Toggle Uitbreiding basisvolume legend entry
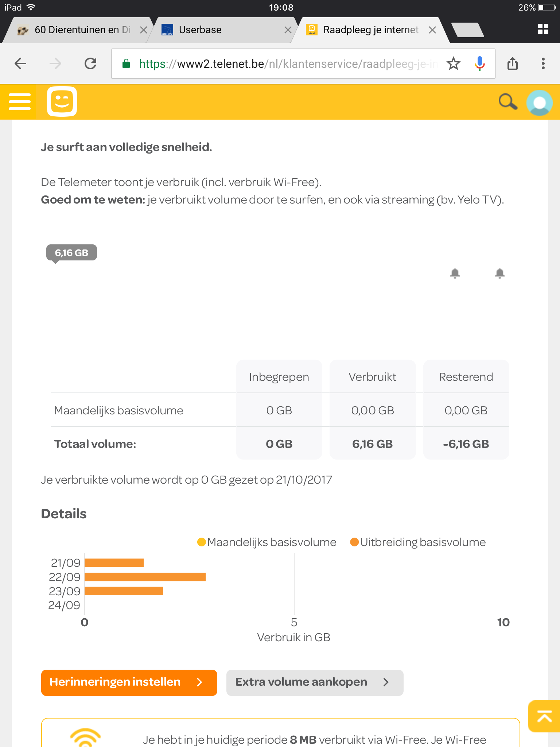This screenshot has height=747, width=560. [x=418, y=542]
